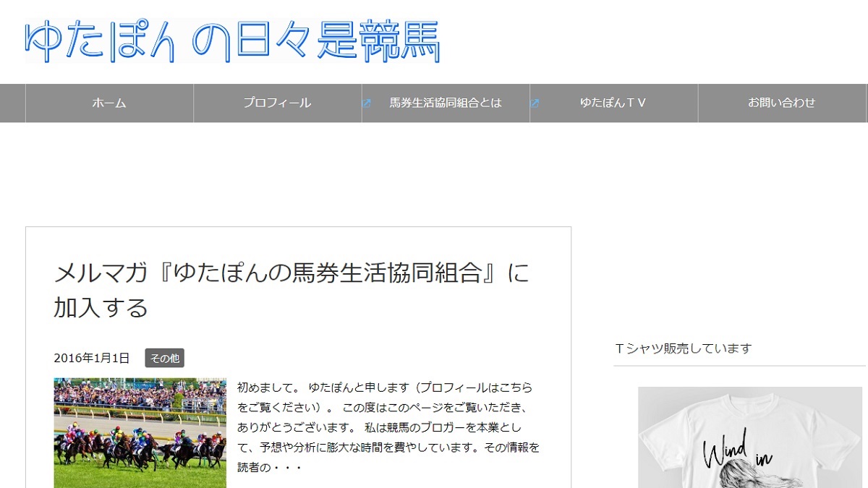Click the article excerpt starting 初めまして
This screenshot has width=868, height=488.
388,427
